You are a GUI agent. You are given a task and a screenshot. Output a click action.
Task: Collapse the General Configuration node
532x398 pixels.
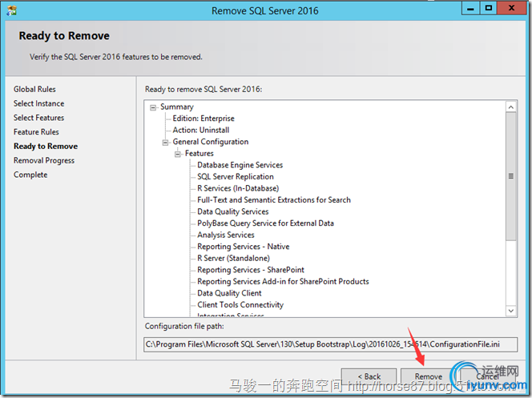tap(165, 143)
